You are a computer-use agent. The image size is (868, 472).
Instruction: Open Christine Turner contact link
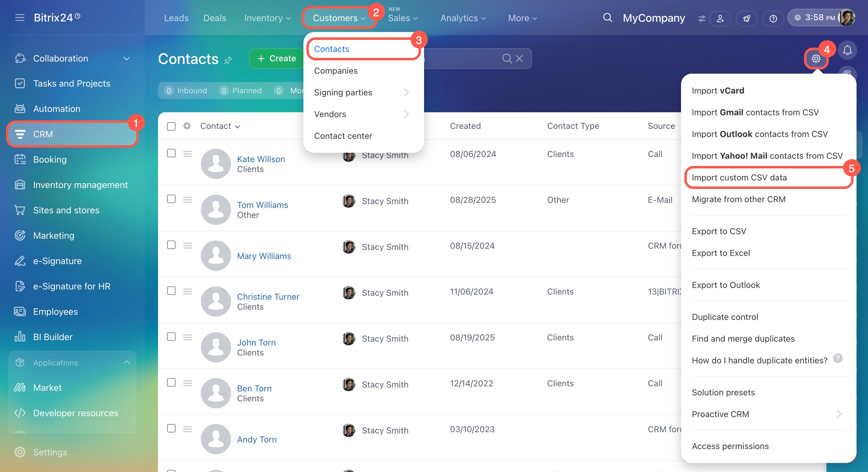point(268,297)
